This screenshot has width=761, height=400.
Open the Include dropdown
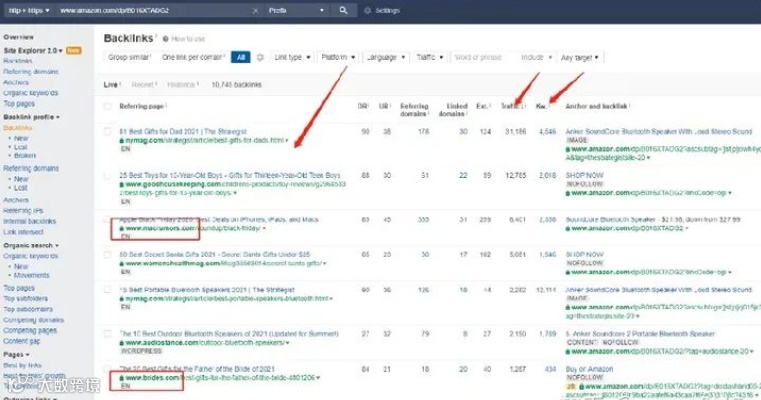[536, 57]
